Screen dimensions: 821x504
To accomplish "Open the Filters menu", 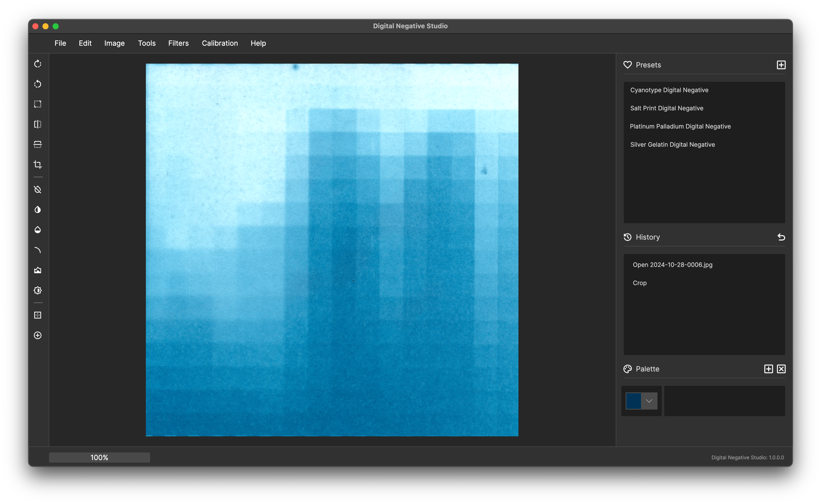I will [x=178, y=43].
